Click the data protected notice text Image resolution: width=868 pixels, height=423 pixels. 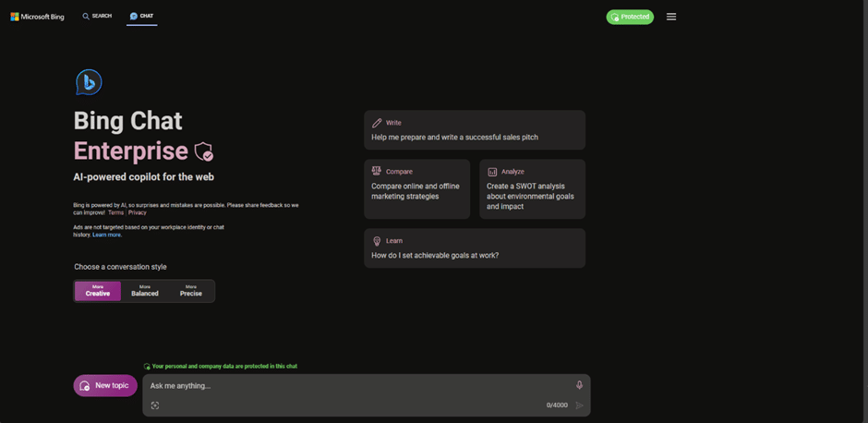(224, 367)
